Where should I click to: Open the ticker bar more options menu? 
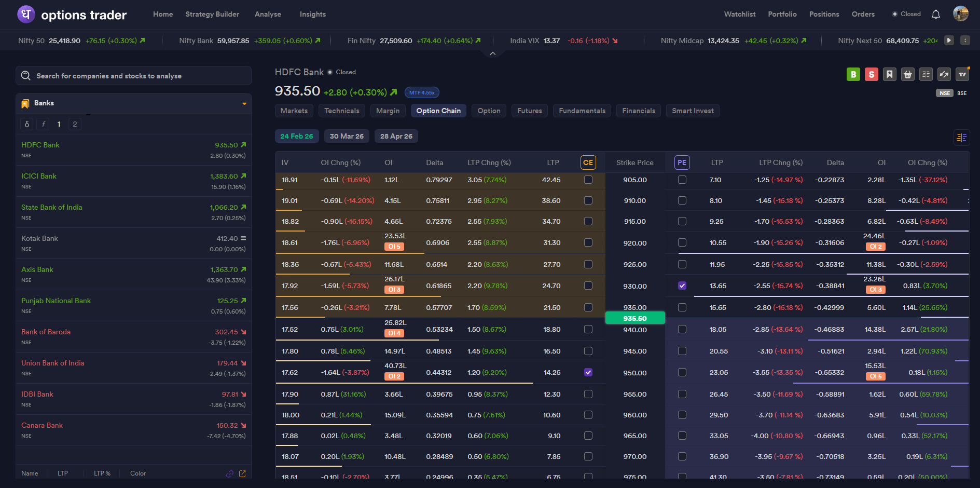tap(965, 40)
